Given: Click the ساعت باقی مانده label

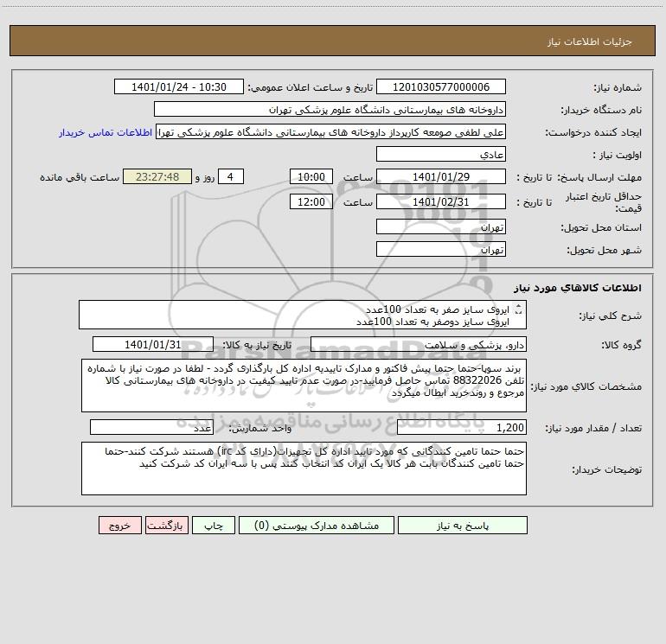Looking at the screenshot, I should [x=80, y=177].
